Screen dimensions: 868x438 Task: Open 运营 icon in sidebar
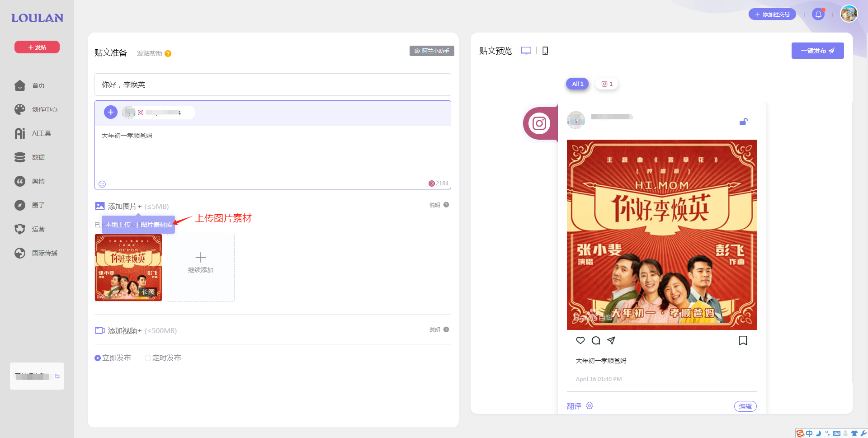pos(20,229)
